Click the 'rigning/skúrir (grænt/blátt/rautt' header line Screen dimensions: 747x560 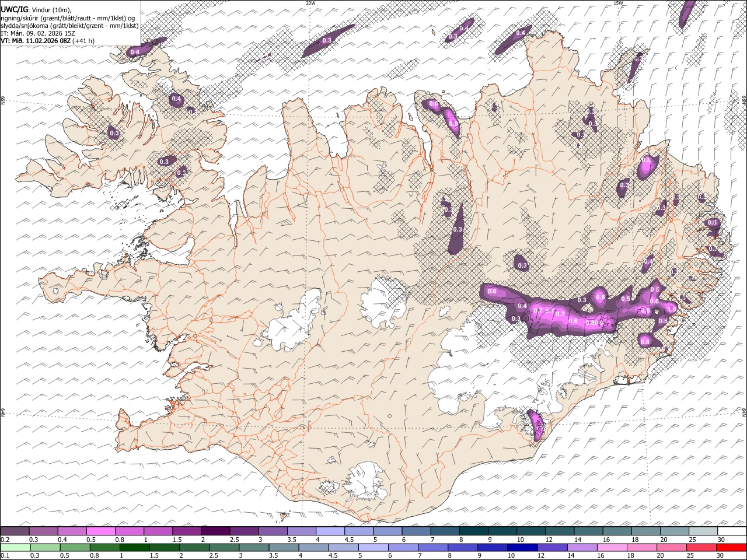(68, 18)
